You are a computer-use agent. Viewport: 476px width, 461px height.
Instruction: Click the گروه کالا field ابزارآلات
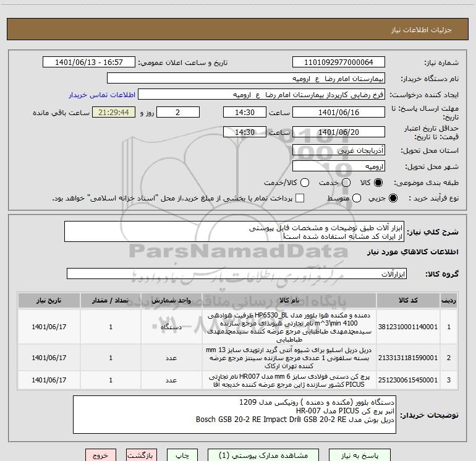point(237,274)
